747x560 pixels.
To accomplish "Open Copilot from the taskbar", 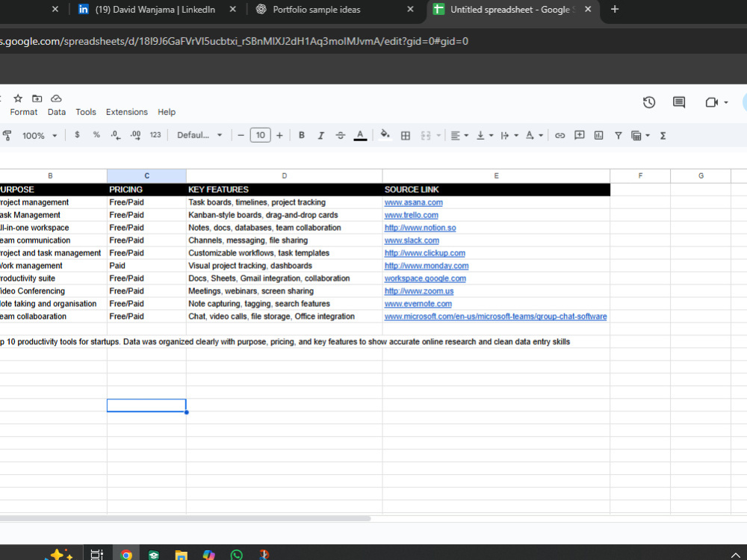I will [x=208, y=555].
